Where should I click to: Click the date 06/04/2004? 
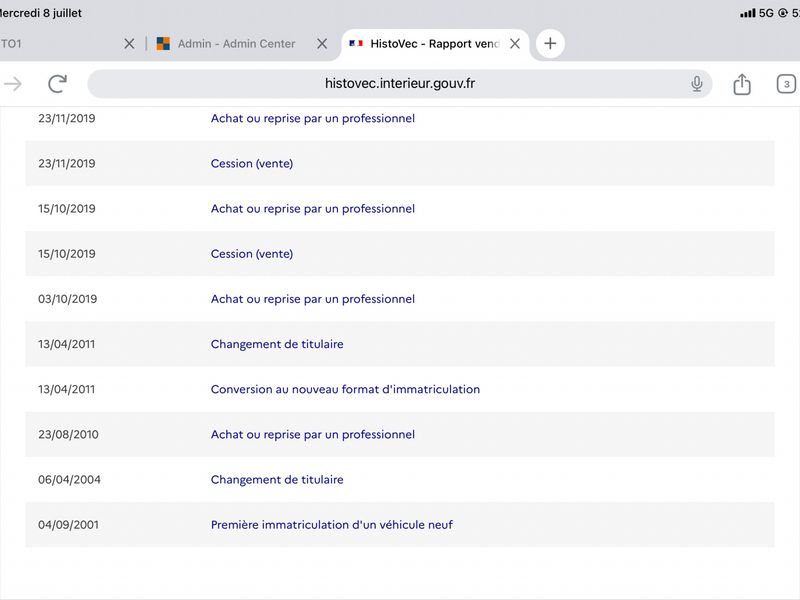point(69,480)
